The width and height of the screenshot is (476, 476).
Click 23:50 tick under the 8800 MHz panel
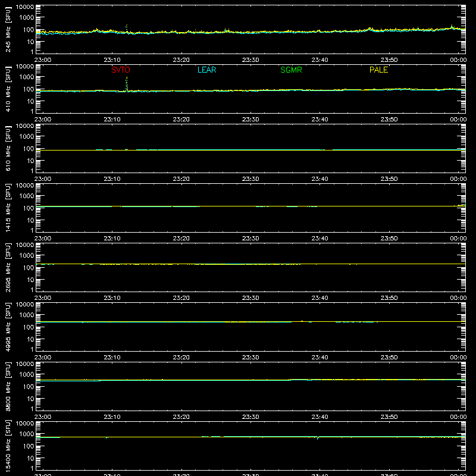click(x=389, y=417)
